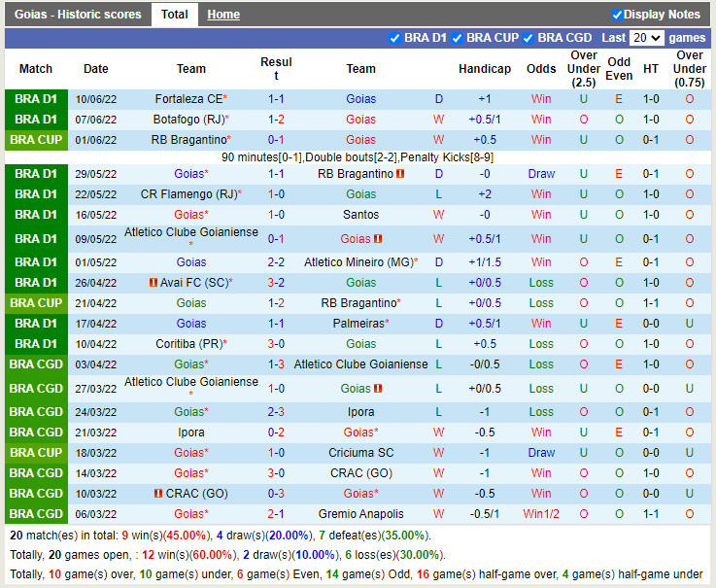Click the 3-0 score for Coritiba (PR) match

(276, 344)
